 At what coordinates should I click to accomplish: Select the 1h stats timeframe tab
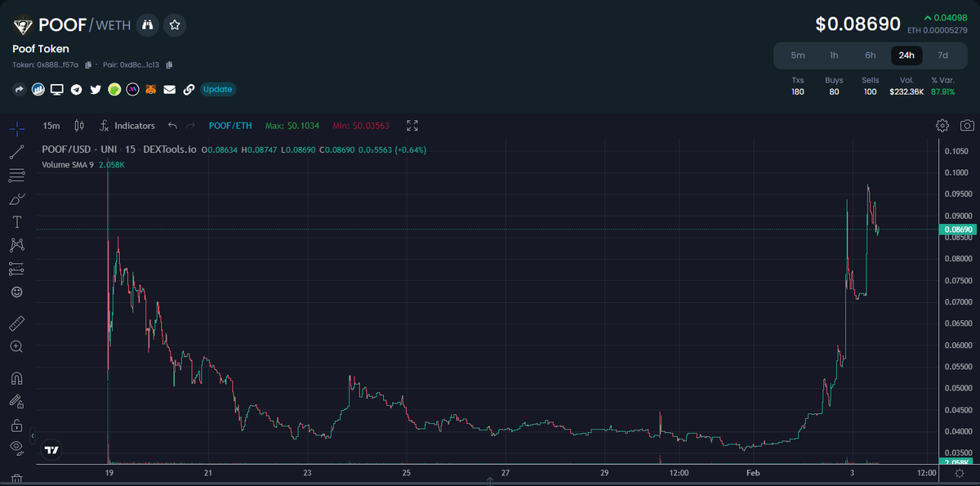pyautogui.click(x=834, y=56)
